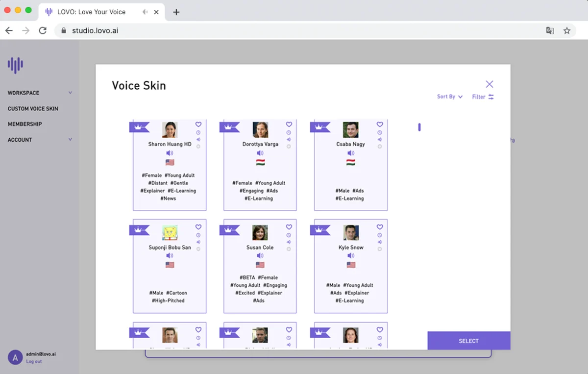Select radio circle on Suponji Bobu San card
588x374 pixels.
[198, 249]
